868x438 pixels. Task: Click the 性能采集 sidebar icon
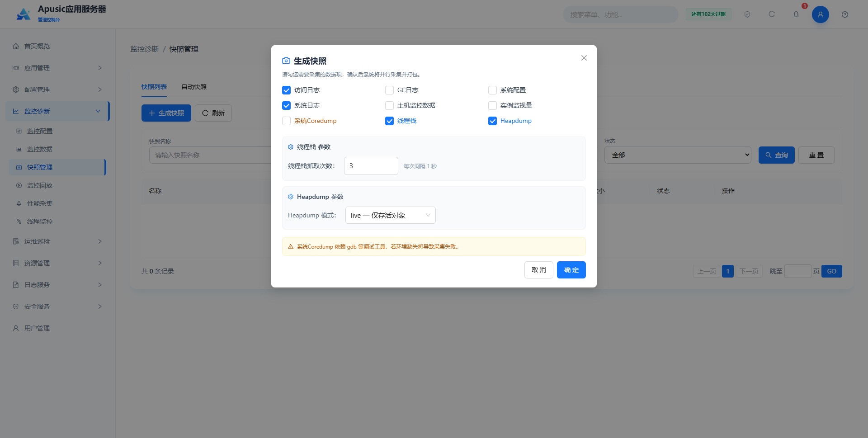19,203
